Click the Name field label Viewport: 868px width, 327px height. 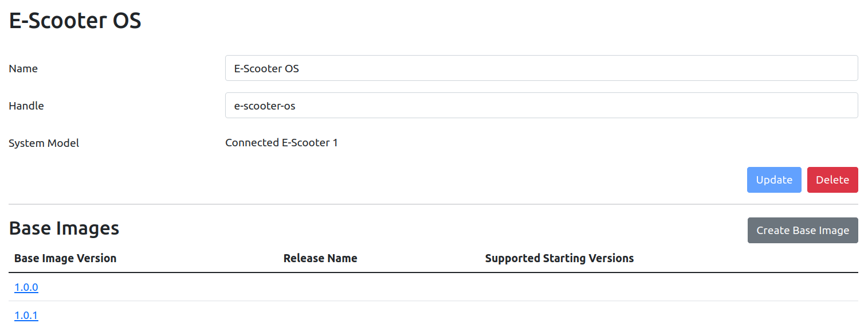tap(23, 68)
